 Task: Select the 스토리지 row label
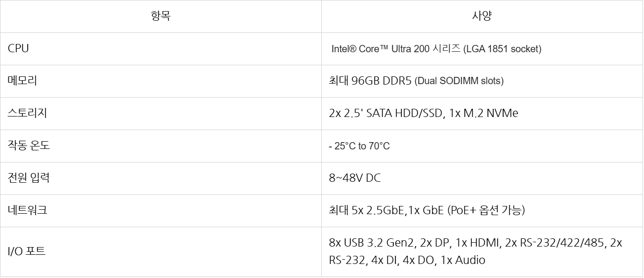(x=27, y=113)
